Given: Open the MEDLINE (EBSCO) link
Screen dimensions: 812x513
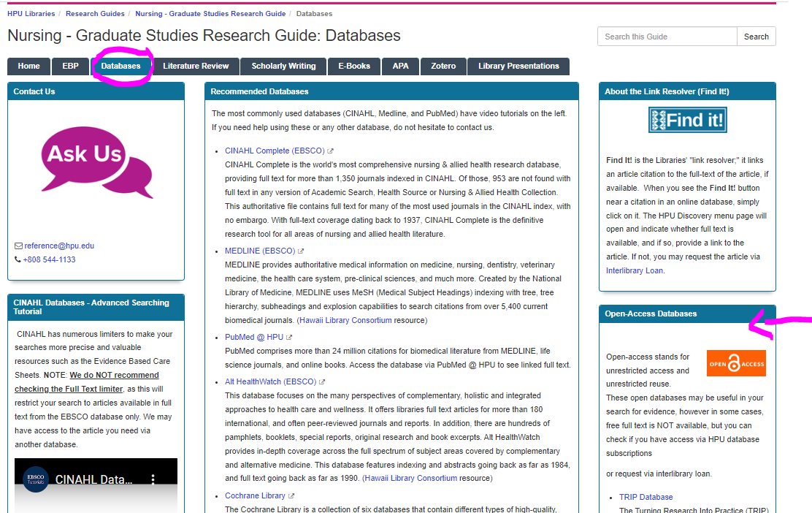Looking at the screenshot, I should point(260,251).
